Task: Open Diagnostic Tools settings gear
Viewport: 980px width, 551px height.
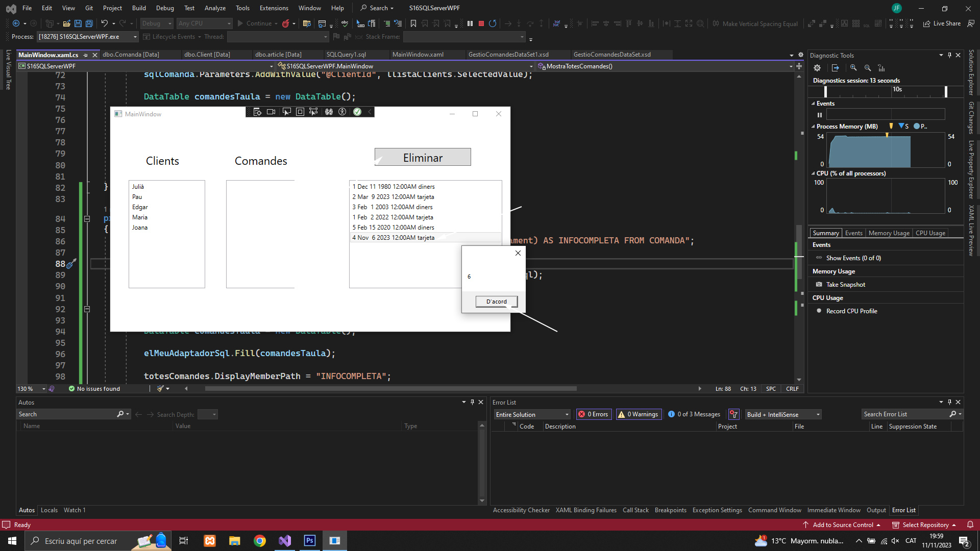Action: (x=817, y=68)
